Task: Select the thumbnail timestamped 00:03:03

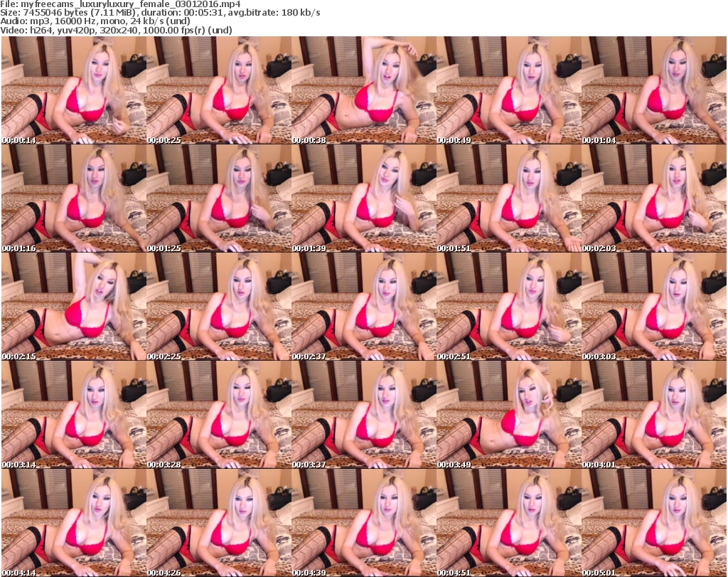Action: (x=654, y=307)
